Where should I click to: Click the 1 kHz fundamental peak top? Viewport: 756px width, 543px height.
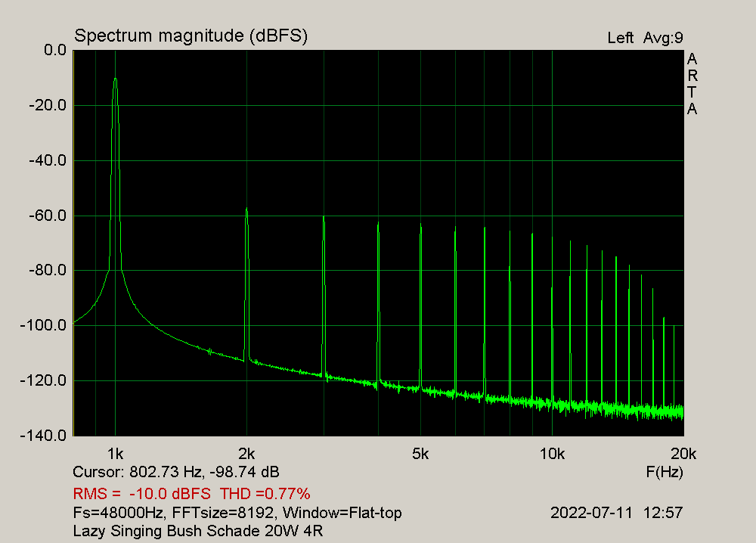[115, 79]
